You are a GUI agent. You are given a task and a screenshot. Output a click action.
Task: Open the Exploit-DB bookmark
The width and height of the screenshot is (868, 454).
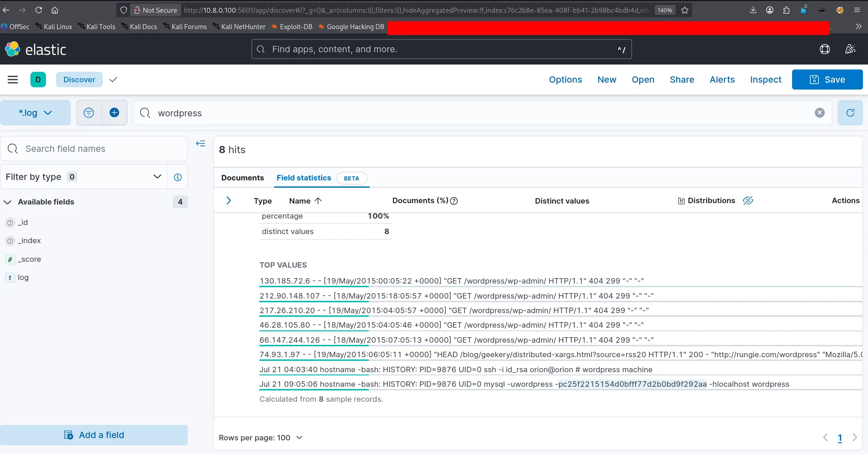(x=292, y=27)
